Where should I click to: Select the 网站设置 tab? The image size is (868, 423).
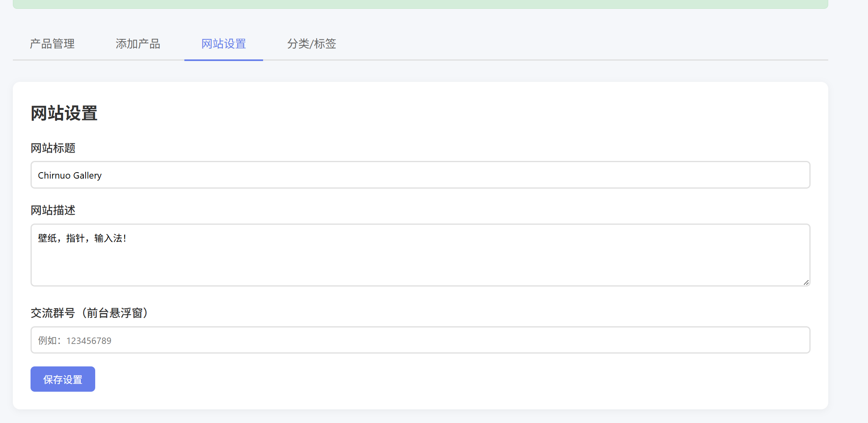(224, 44)
